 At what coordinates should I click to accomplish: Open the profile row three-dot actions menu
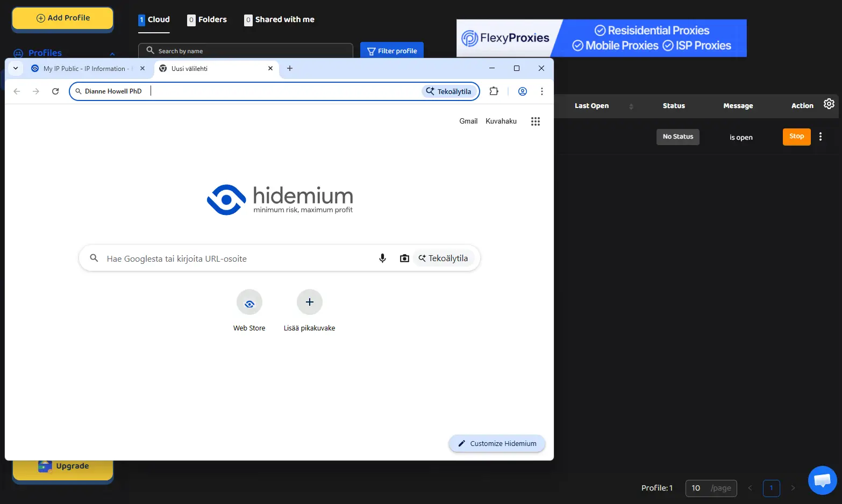[820, 136]
